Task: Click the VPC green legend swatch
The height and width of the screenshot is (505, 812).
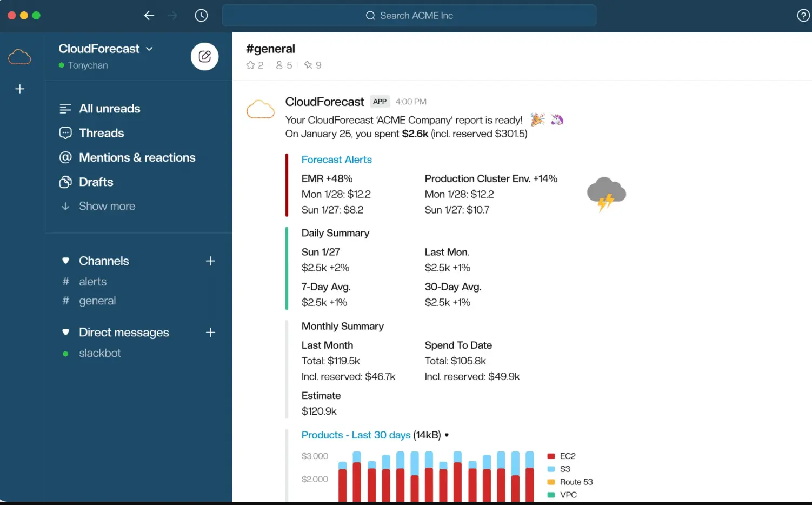Action: [x=551, y=495]
